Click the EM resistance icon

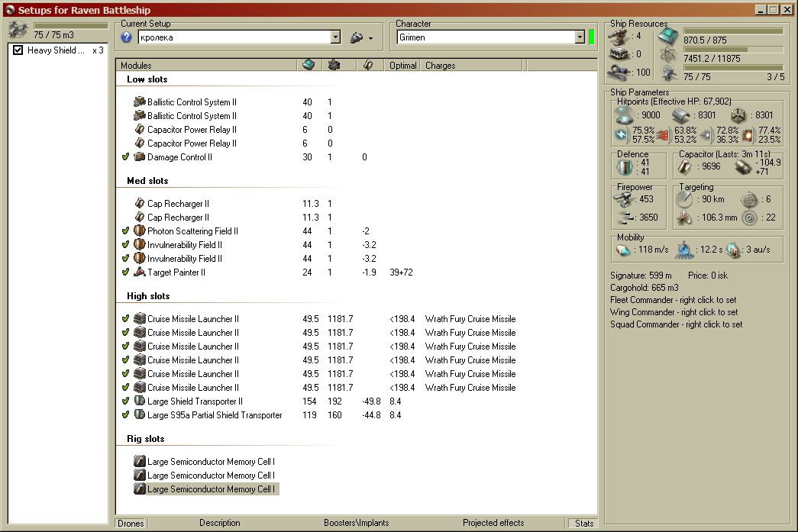click(622, 135)
